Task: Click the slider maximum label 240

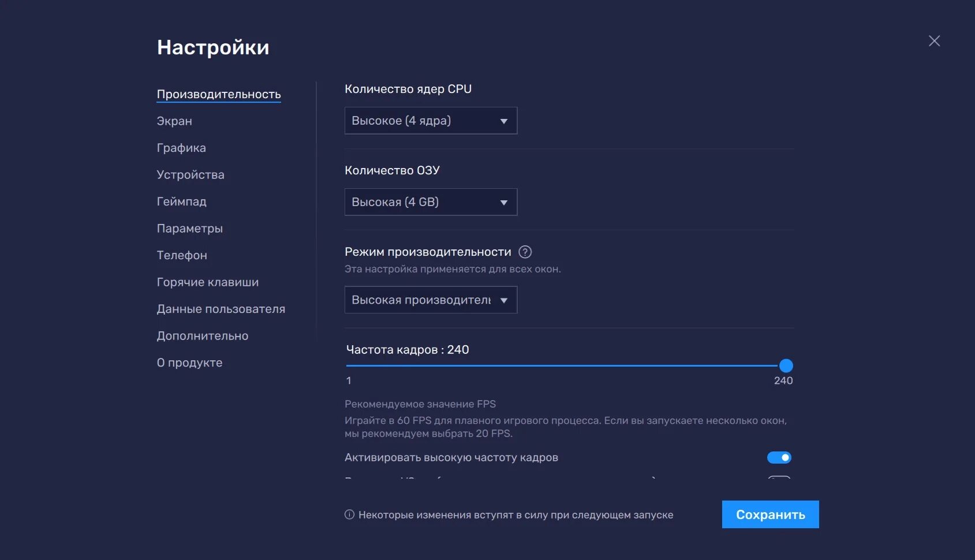Action: [x=783, y=380]
